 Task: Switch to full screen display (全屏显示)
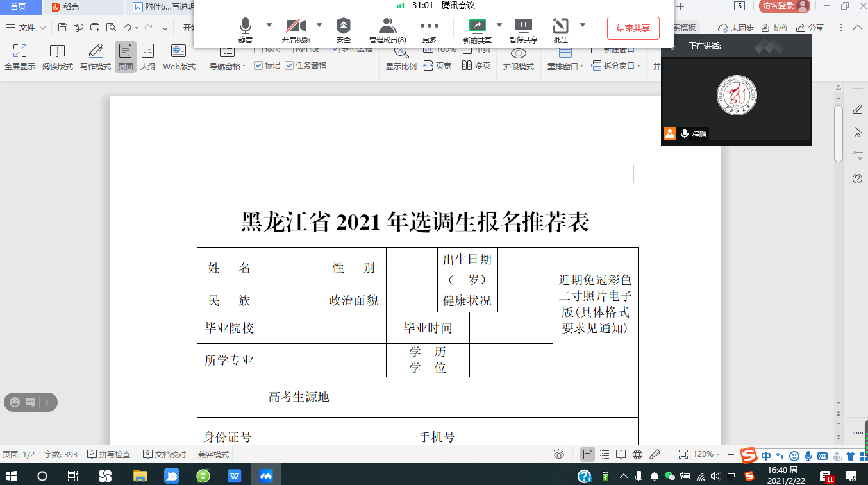(20, 57)
